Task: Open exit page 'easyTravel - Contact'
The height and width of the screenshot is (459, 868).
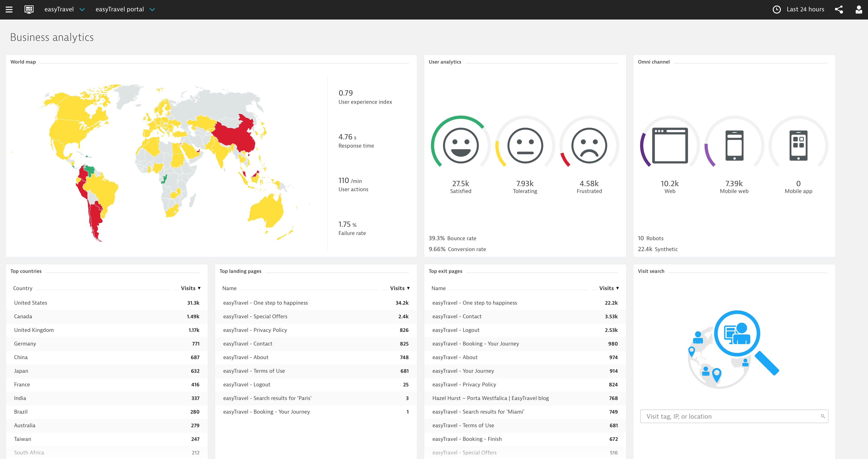Action: [457, 316]
